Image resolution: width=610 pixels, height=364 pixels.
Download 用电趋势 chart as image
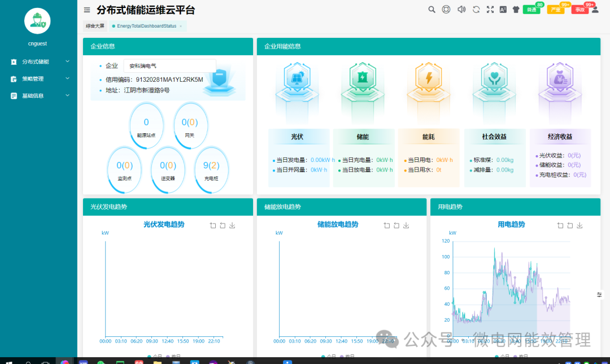(x=579, y=225)
